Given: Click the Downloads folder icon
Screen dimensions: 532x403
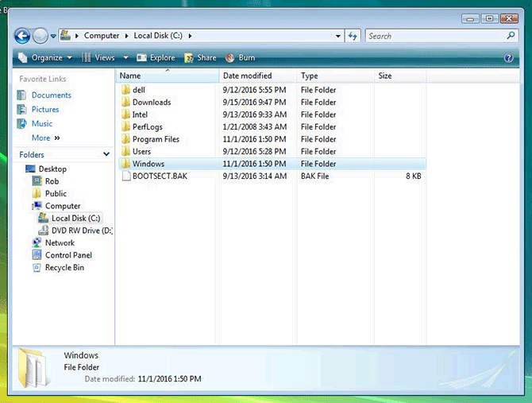Looking at the screenshot, I should 126,102.
